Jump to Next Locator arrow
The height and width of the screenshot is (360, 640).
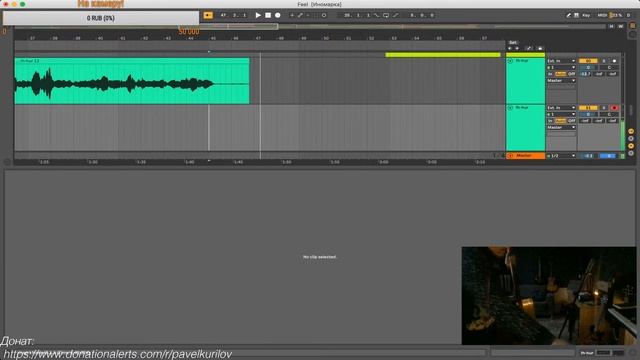[517, 48]
